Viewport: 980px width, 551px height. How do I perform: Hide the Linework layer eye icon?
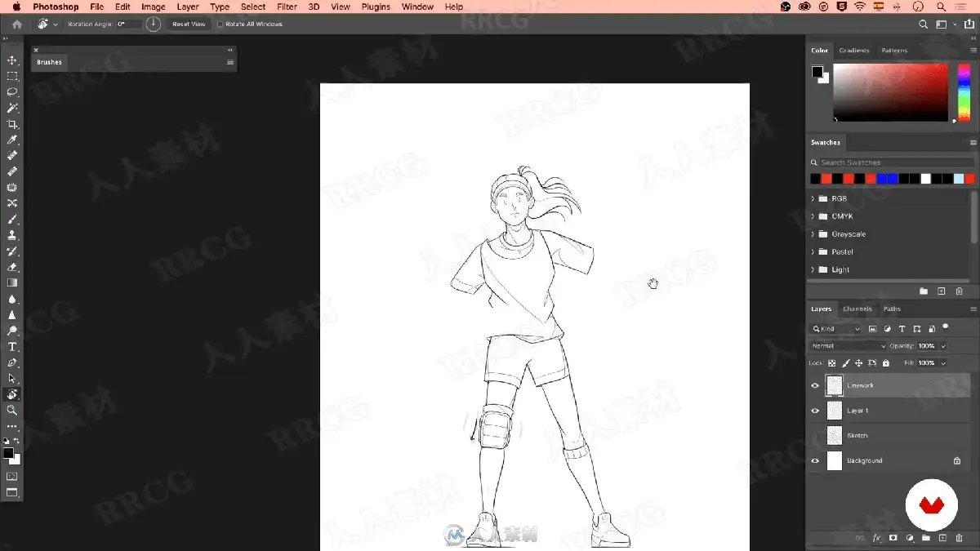click(815, 385)
